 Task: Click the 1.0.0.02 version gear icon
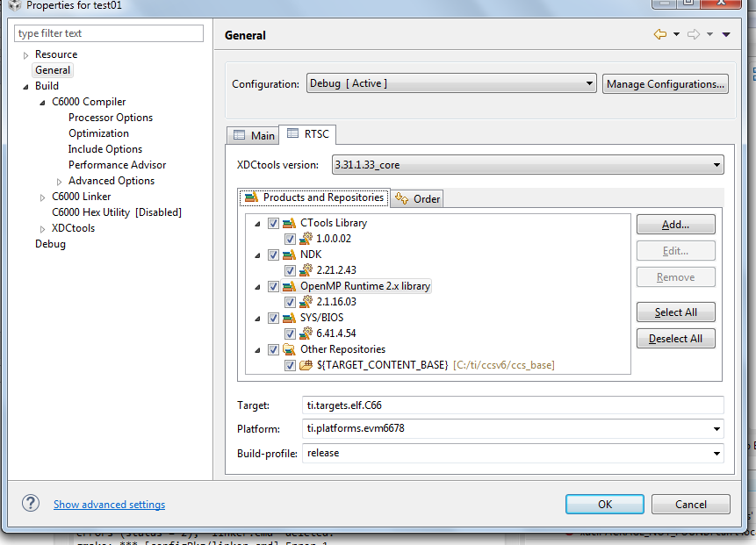(306, 239)
